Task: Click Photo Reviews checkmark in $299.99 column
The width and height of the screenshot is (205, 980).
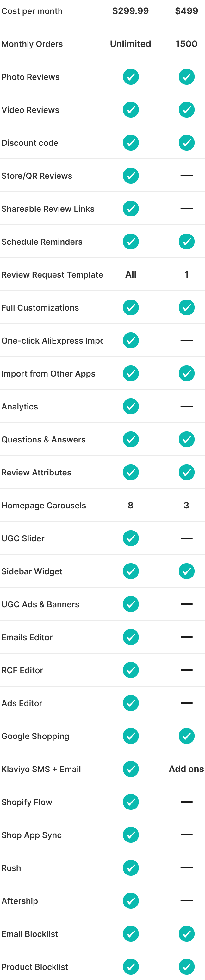Action: point(131,77)
